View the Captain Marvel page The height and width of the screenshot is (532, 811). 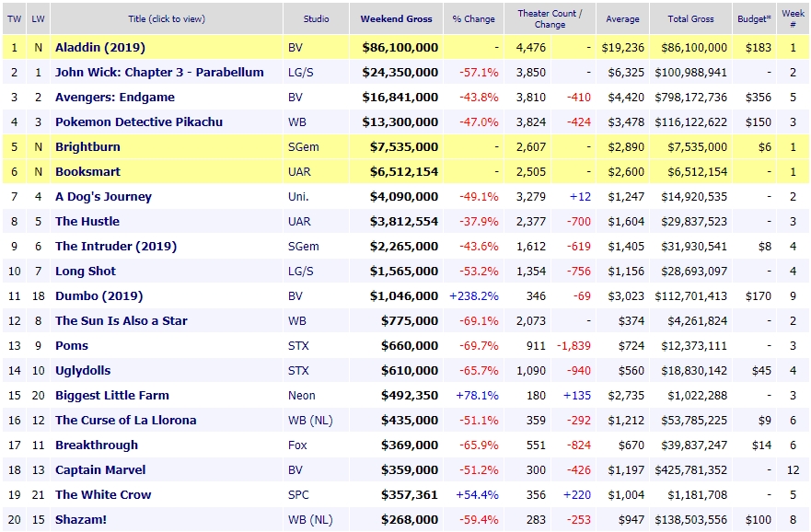click(x=100, y=470)
